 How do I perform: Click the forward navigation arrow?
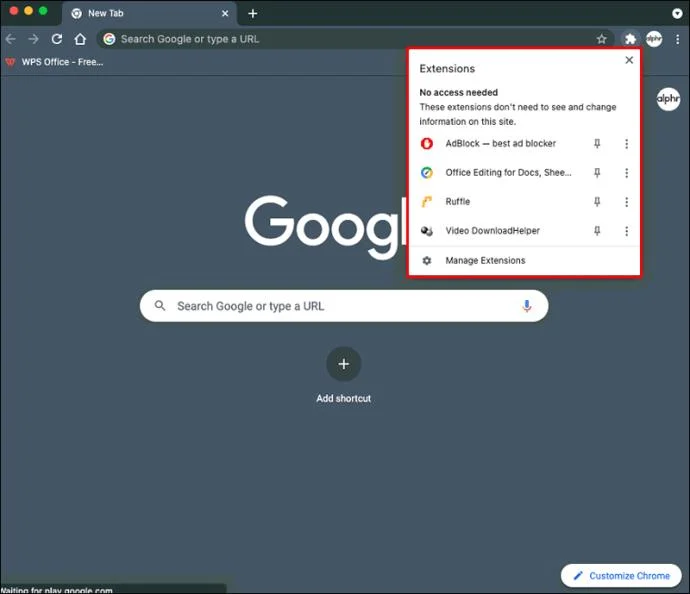33,39
